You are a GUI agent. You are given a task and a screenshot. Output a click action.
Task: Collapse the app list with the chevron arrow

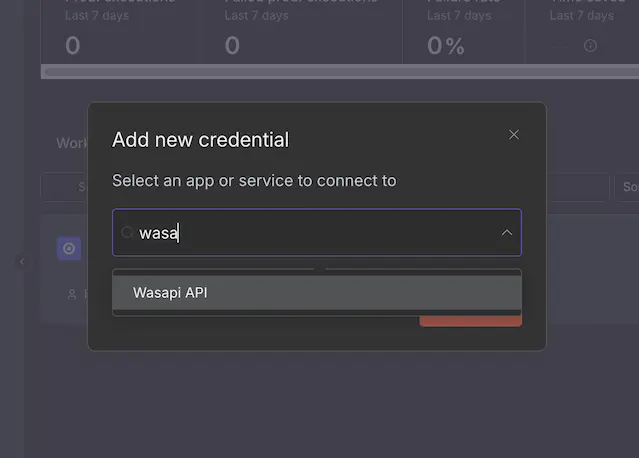507,232
